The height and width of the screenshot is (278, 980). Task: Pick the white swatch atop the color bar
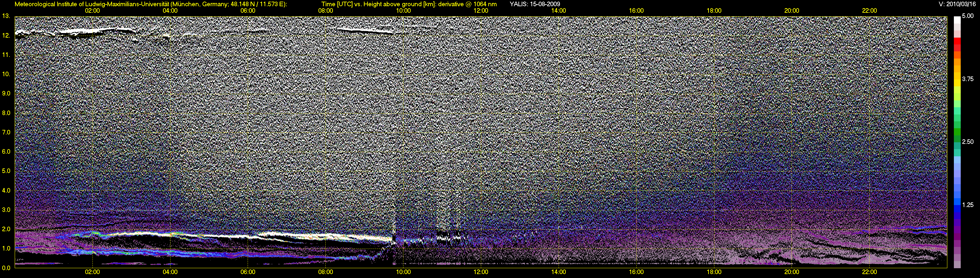[x=957, y=20]
